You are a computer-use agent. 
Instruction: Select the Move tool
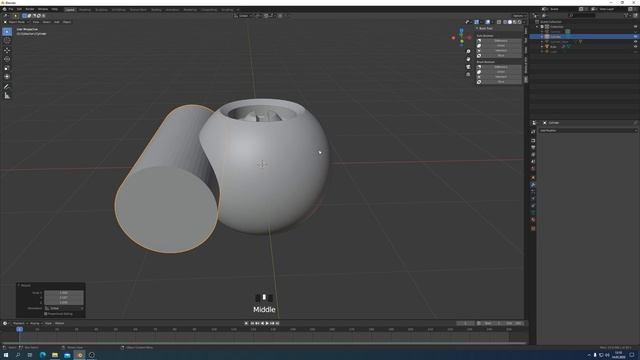point(7,51)
